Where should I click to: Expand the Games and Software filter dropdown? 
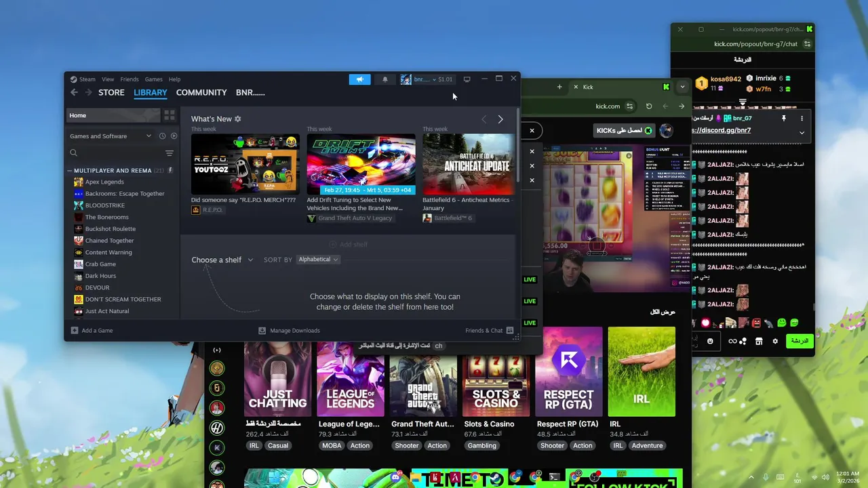(111, 136)
